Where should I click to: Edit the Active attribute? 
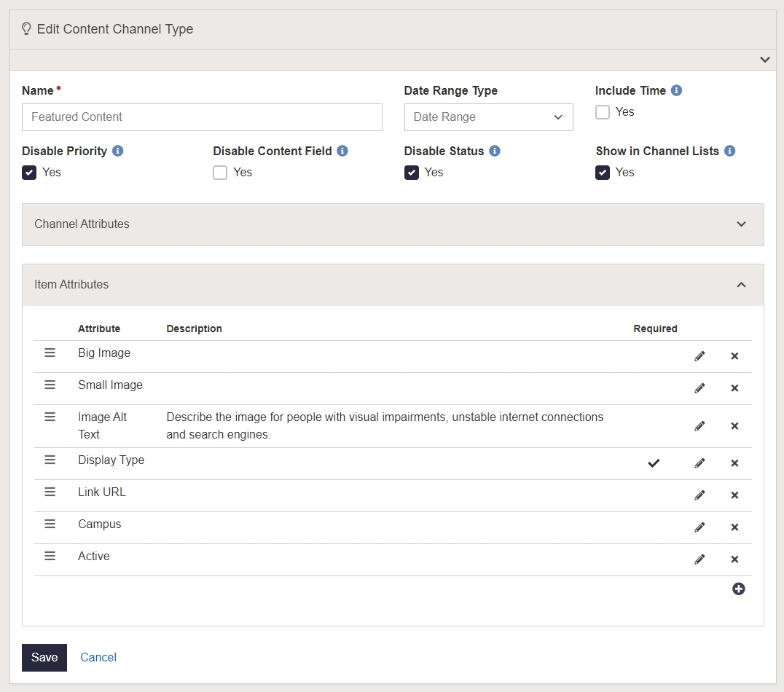point(699,559)
